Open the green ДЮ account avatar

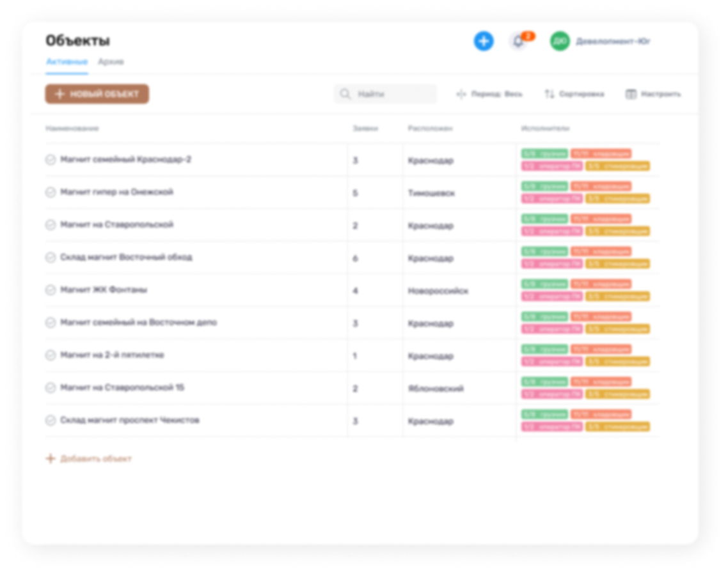tap(560, 42)
